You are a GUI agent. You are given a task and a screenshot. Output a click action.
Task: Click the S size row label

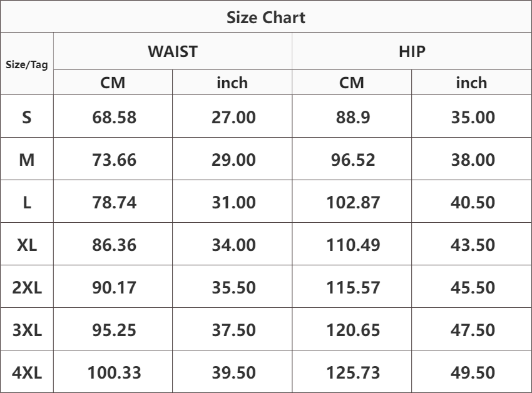tap(27, 117)
